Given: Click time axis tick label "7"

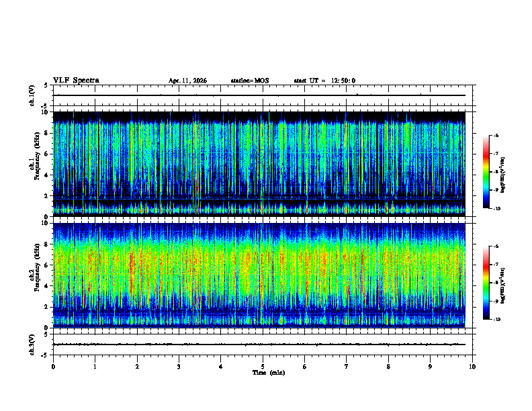Looking at the screenshot, I should [x=347, y=367].
